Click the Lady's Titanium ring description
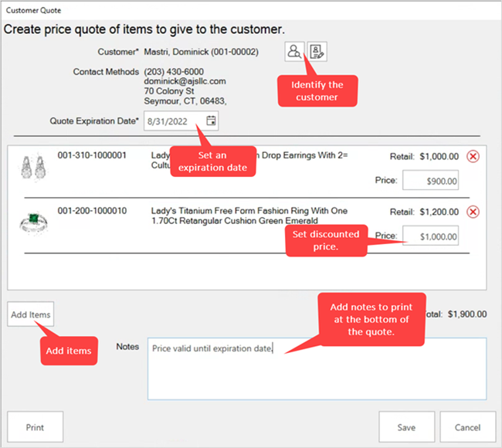 point(249,216)
